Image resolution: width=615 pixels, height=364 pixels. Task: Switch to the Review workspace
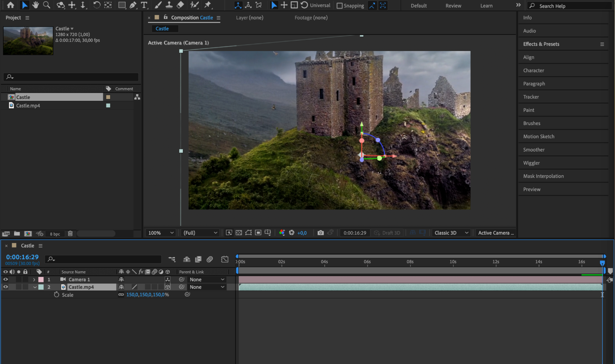(453, 6)
